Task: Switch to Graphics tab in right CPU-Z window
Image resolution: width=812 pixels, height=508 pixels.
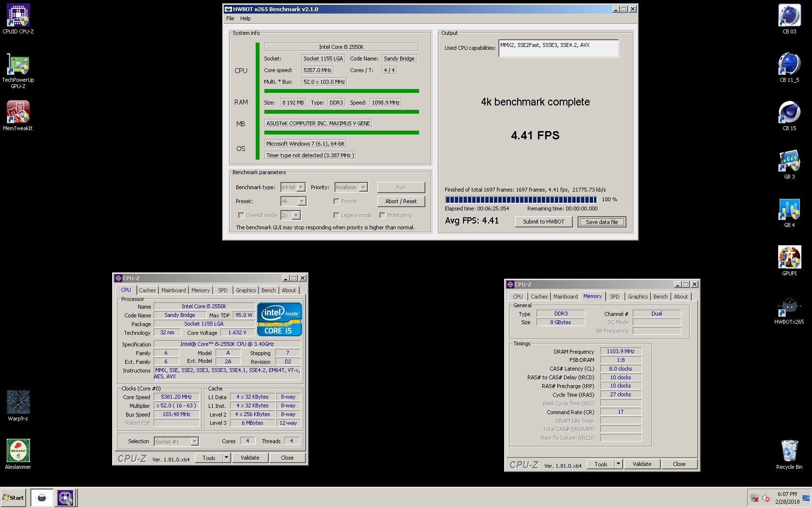Action: click(x=638, y=297)
